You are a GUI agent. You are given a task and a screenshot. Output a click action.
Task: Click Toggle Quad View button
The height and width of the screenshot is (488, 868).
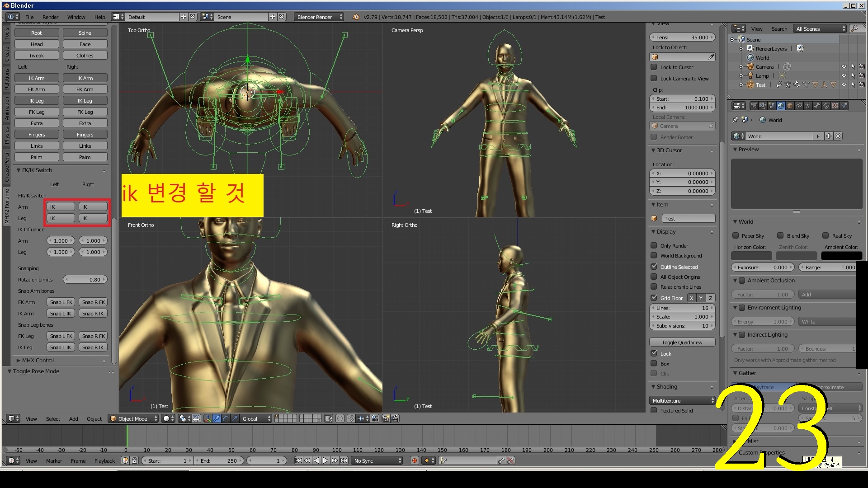[x=682, y=342]
